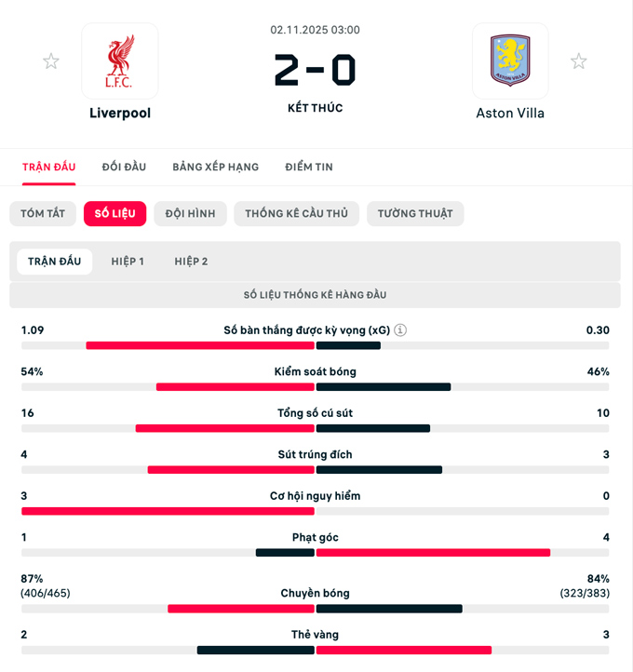Open the Đội Hình lineups section
The width and height of the screenshot is (633, 672).
pyautogui.click(x=190, y=214)
